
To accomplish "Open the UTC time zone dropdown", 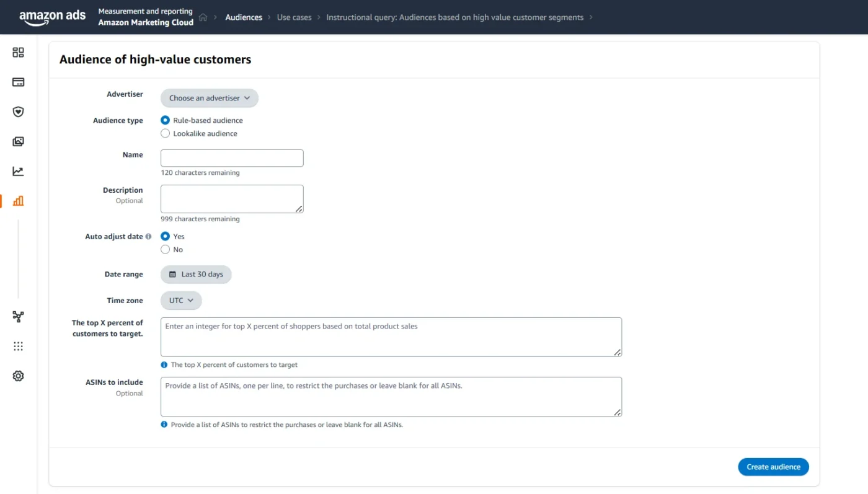I will coord(181,301).
